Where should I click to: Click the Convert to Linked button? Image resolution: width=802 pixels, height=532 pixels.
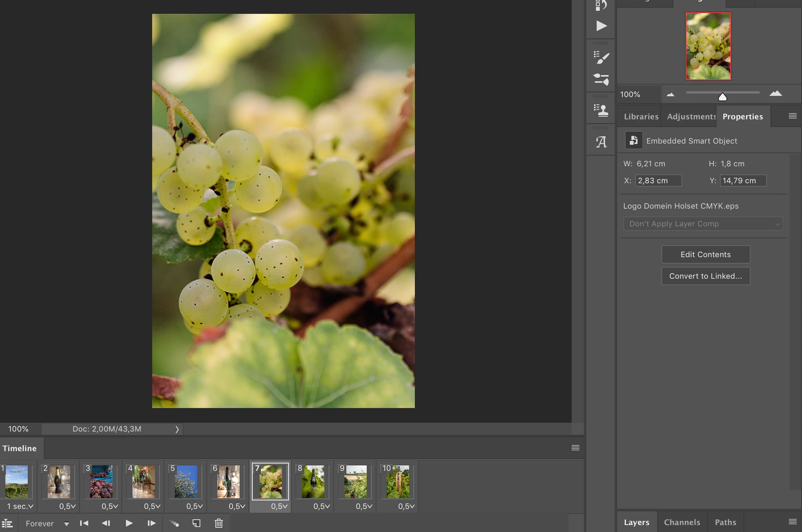(705, 276)
